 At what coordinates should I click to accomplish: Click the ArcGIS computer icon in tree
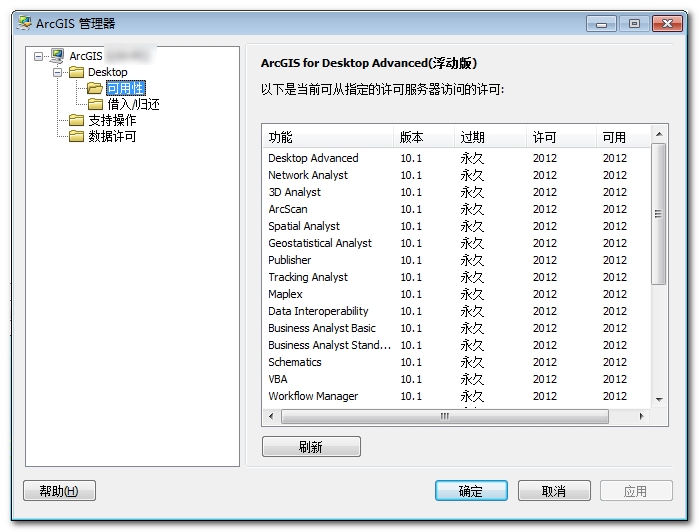pos(57,56)
